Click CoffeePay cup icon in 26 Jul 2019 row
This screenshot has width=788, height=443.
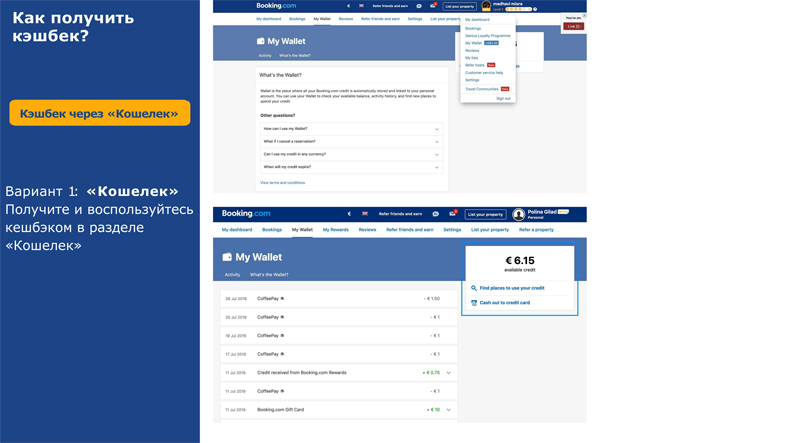coord(282,298)
